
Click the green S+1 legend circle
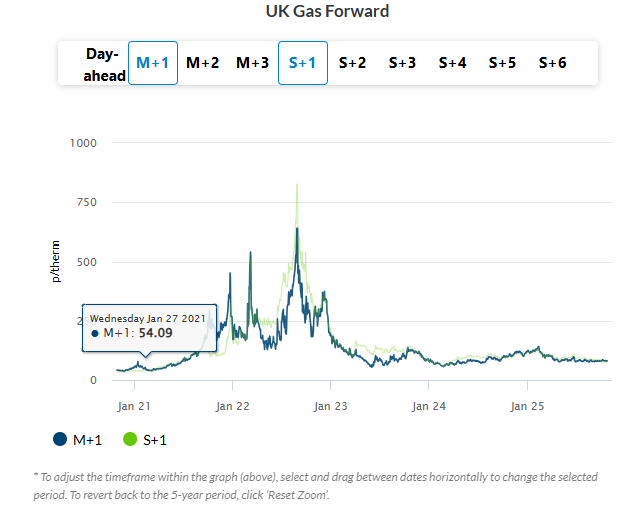[x=129, y=439]
